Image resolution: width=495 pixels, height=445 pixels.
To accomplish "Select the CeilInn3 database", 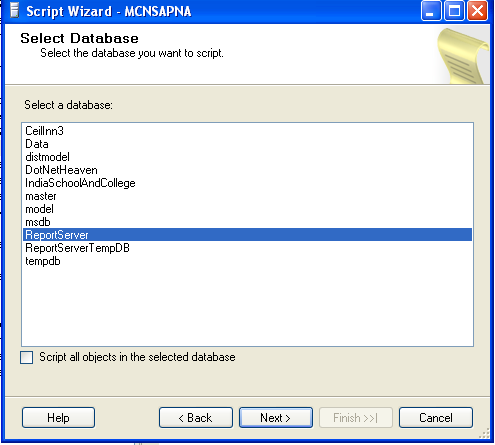I will 247,131.
